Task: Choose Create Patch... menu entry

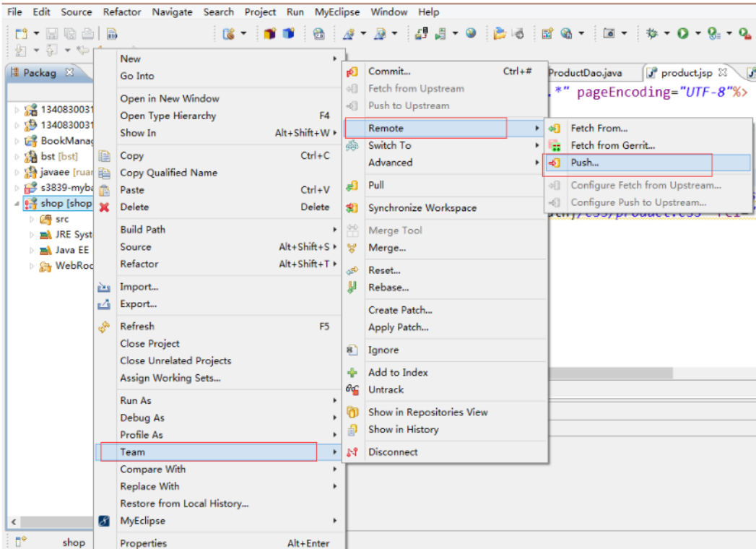Action: [x=400, y=310]
